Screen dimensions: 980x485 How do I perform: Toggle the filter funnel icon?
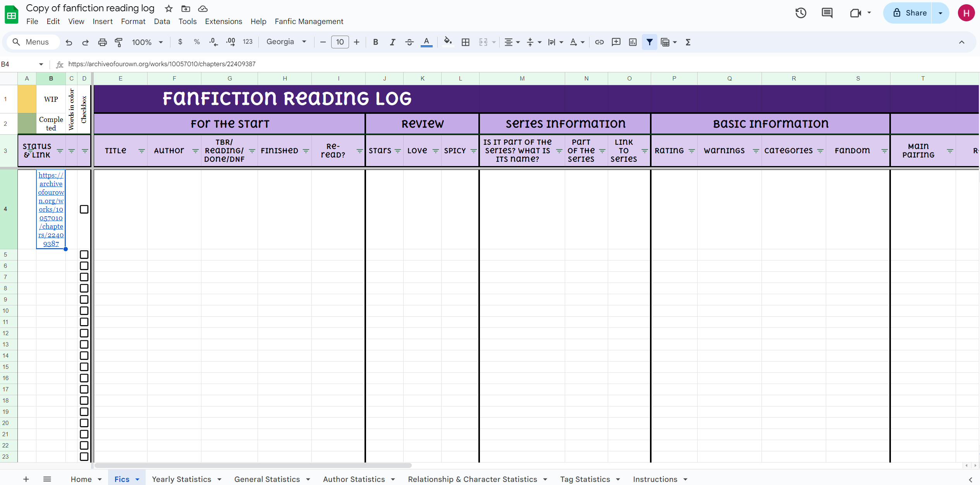[650, 42]
